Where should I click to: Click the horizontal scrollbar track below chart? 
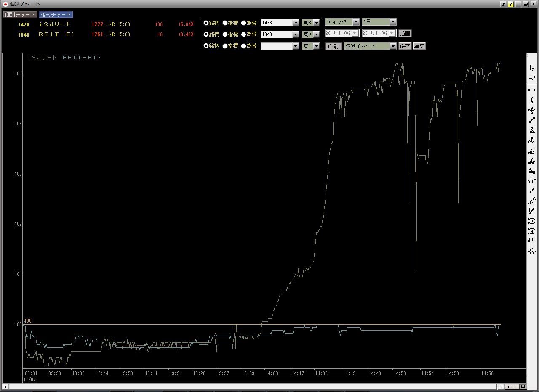[253, 387]
